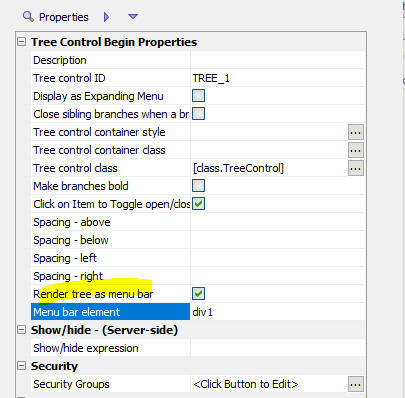Uncheck Render tree as menu bar
The width and height of the screenshot is (405, 398).
(x=198, y=294)
